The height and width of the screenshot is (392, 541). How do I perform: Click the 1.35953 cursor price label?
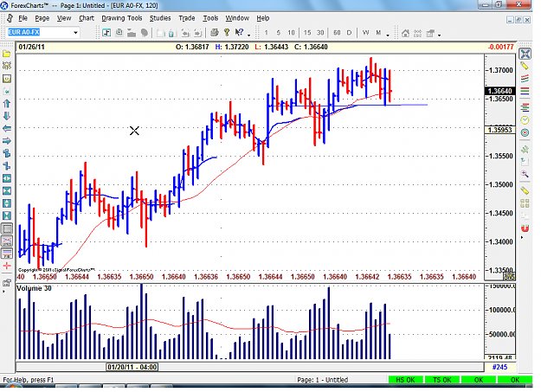click(500, 130)
